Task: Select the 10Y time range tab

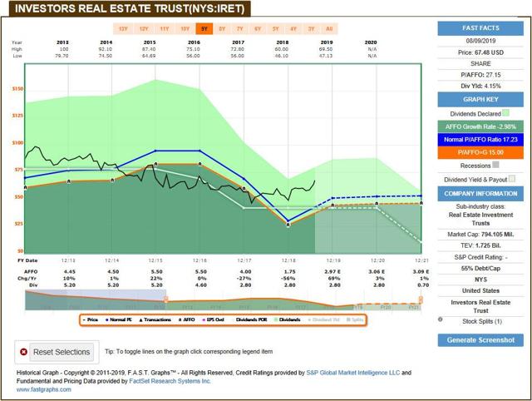Action: pos(185,29)
